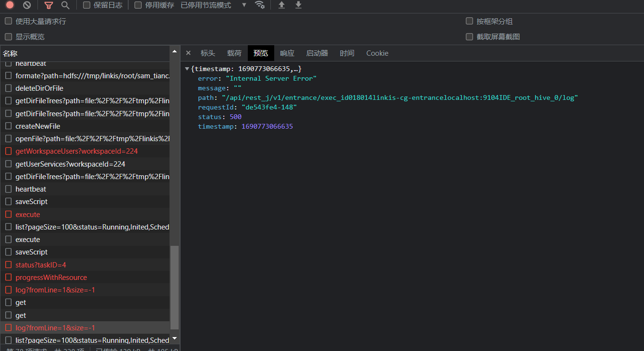
Task: Open network conditions wifi icon
Action: pos(260,5)
